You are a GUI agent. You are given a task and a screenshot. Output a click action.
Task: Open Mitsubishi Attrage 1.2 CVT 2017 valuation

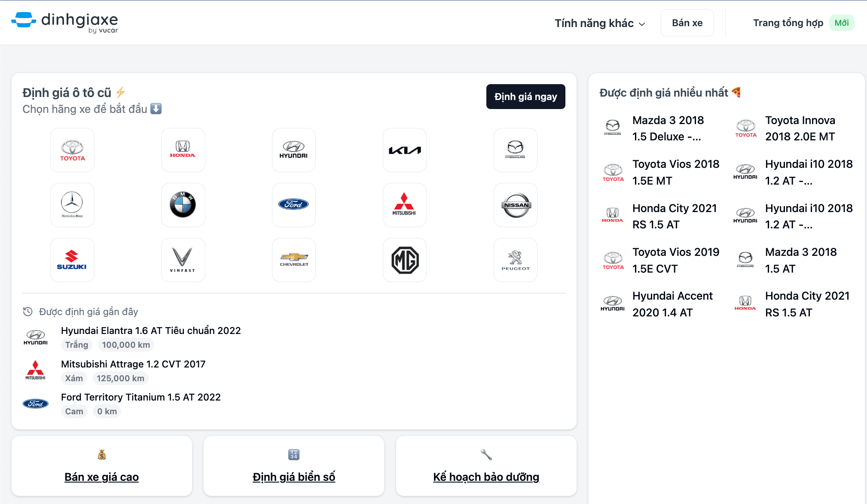pos(133,364)
